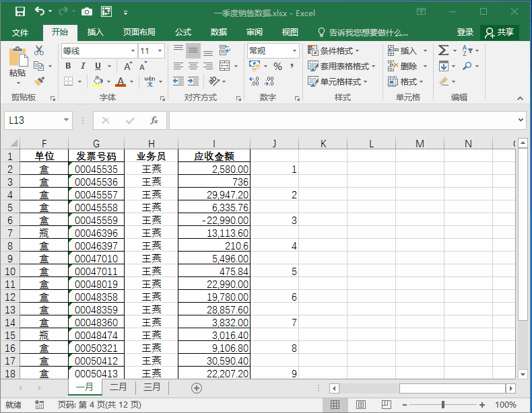
Task: Click the formula bar input field
Action: pyautogui.click(x=343, y=120)
